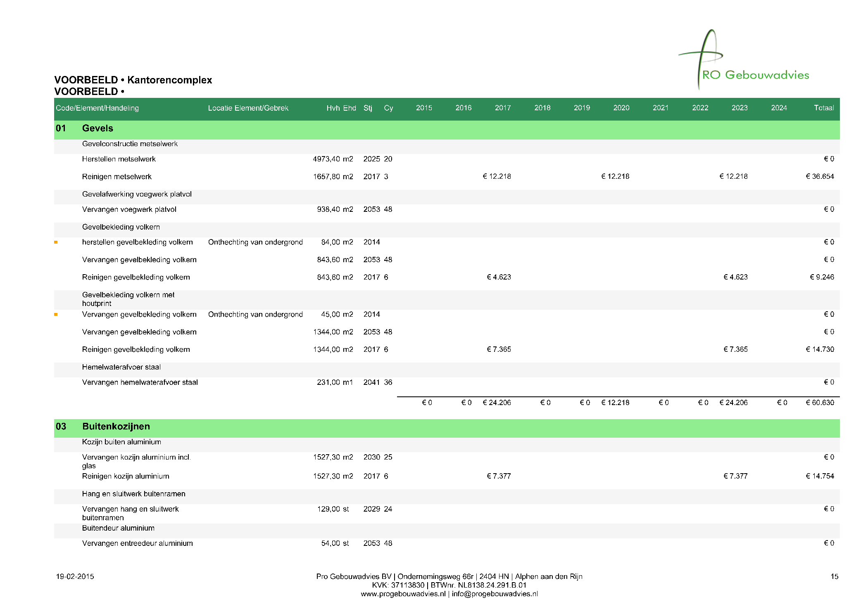Click the info@progebouwadvies.nl email link
This screenshot has width=868, height=614.
(495, 594)
